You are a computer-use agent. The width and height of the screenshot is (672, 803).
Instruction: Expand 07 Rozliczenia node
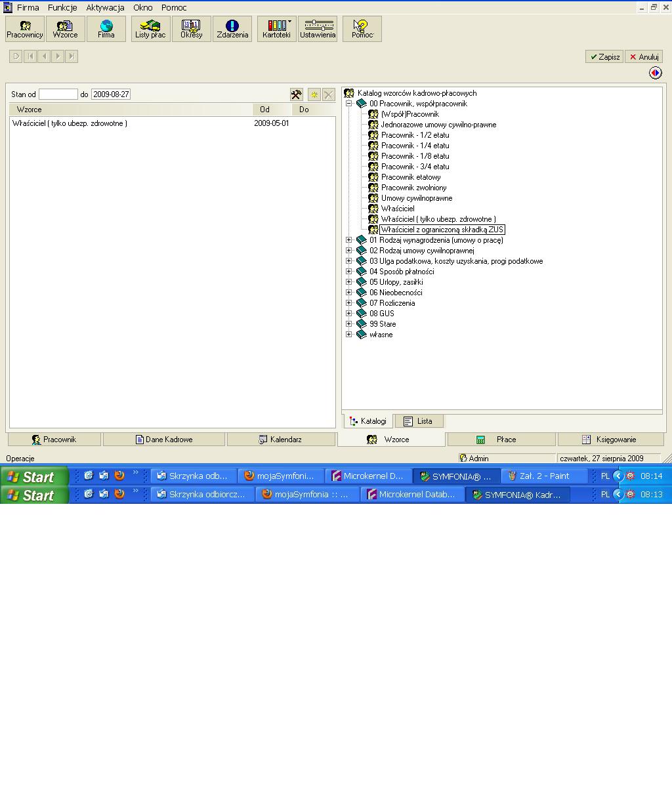pyautogui.click(x=349, y=303)
